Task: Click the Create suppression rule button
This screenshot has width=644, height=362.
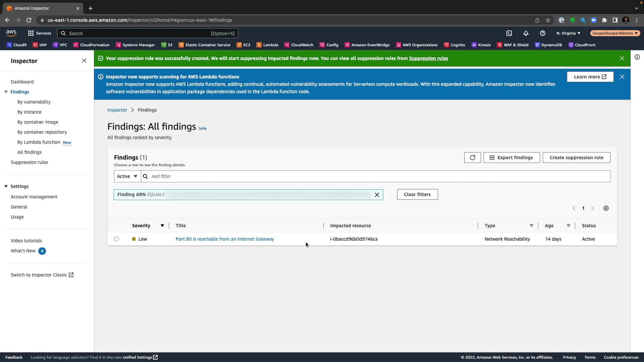Action: [x=576, y=158]
